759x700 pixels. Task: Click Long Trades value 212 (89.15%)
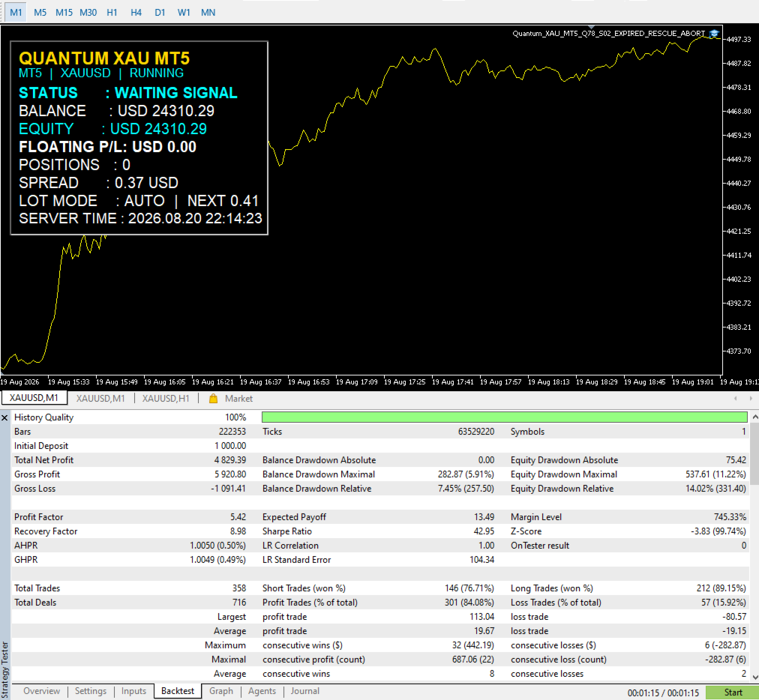(x=721, y=588)
